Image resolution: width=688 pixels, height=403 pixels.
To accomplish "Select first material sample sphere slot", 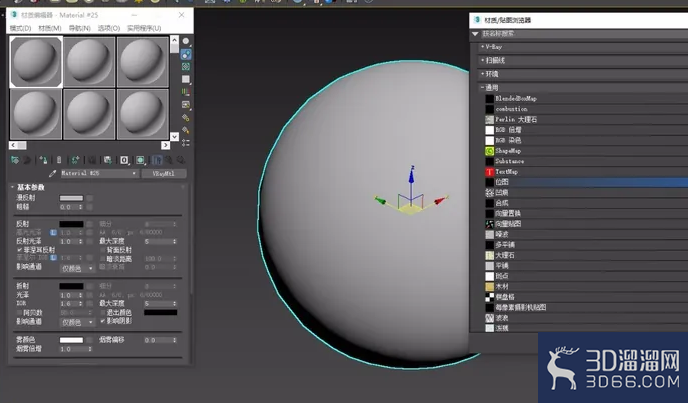I will [x=36, y=61].
